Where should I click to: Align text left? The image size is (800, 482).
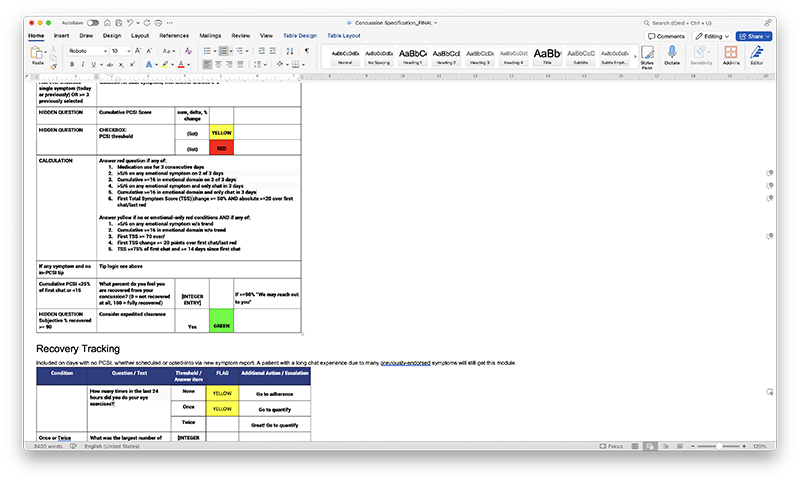tap(207, 65)
